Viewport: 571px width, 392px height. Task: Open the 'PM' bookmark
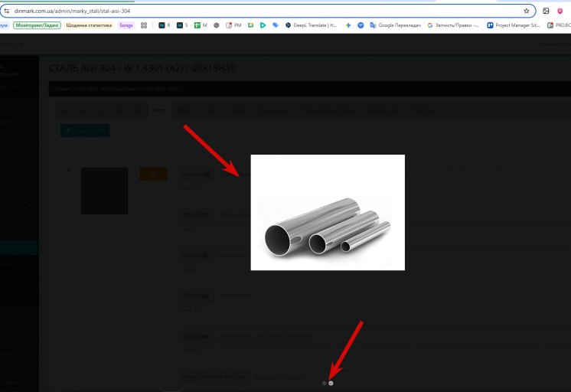tap(233, 25)
